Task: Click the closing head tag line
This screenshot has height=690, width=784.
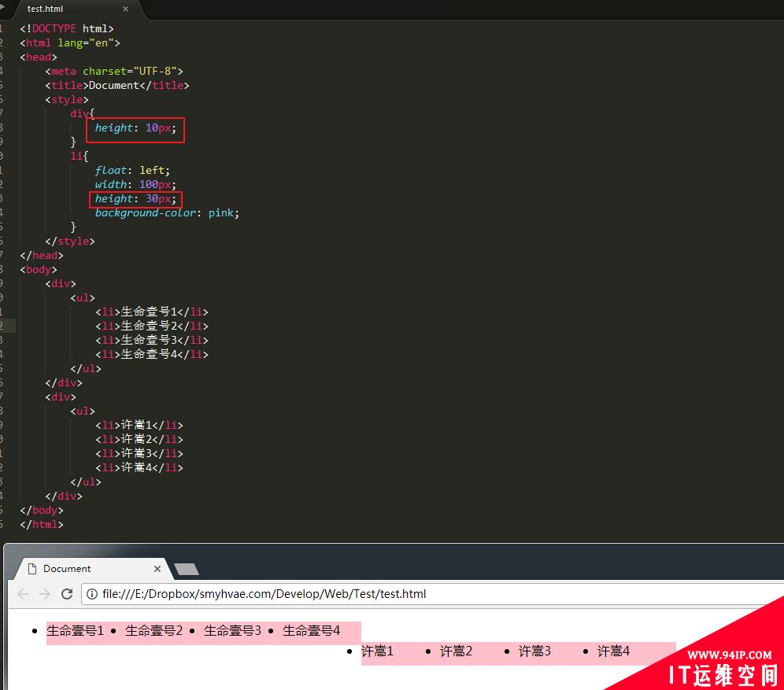Action: 42,256
